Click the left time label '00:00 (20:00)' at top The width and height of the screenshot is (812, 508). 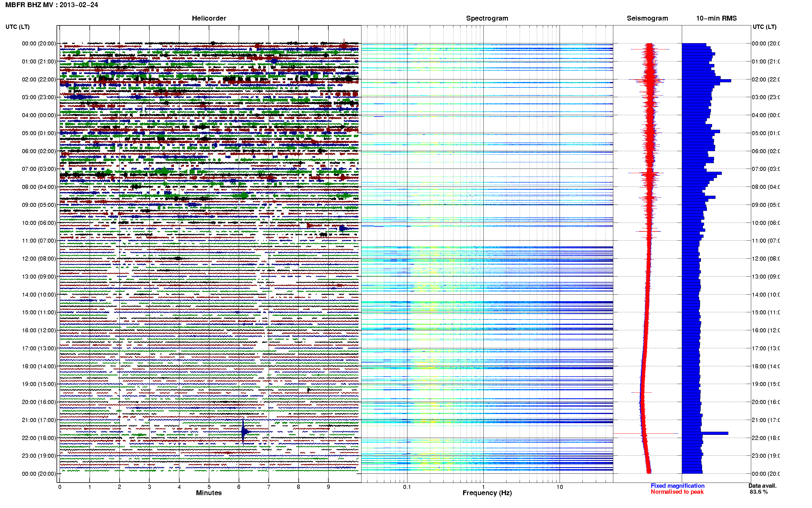(39, 43)
